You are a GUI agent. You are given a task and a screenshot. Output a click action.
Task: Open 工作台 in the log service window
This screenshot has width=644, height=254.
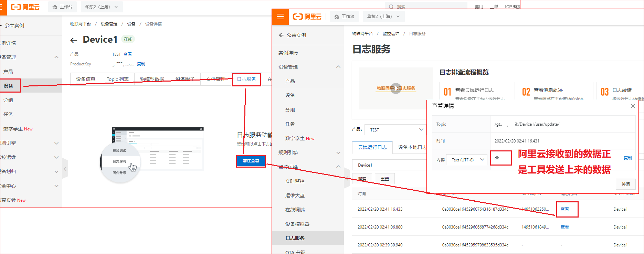pyautogui.click(x=344, y=17)
